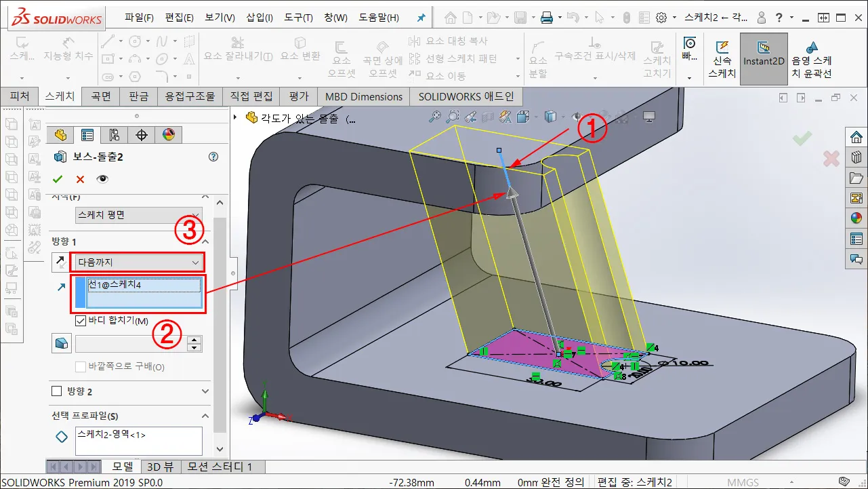The height and width of the screenshot is (489, 868).
Task: Toggle the 방향 2 checkbox
Action: pos(57,391)
